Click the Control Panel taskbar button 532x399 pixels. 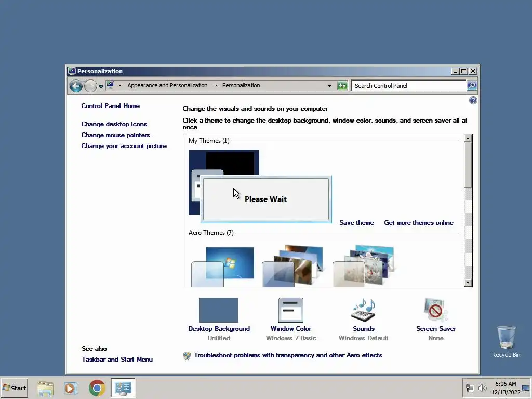click(123, 388)
